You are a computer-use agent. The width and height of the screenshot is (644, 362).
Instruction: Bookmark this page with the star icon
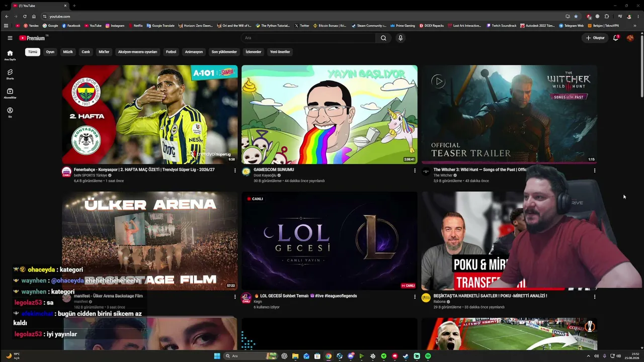(x=576, y=16)
